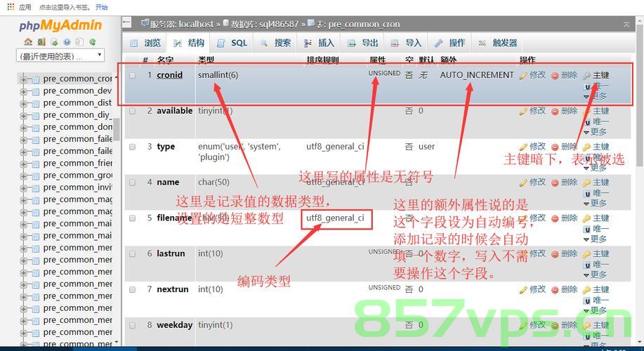Click 主键 link for weekday row
The height and width of the screenshot is (351, 644).
tap(601, 325)
